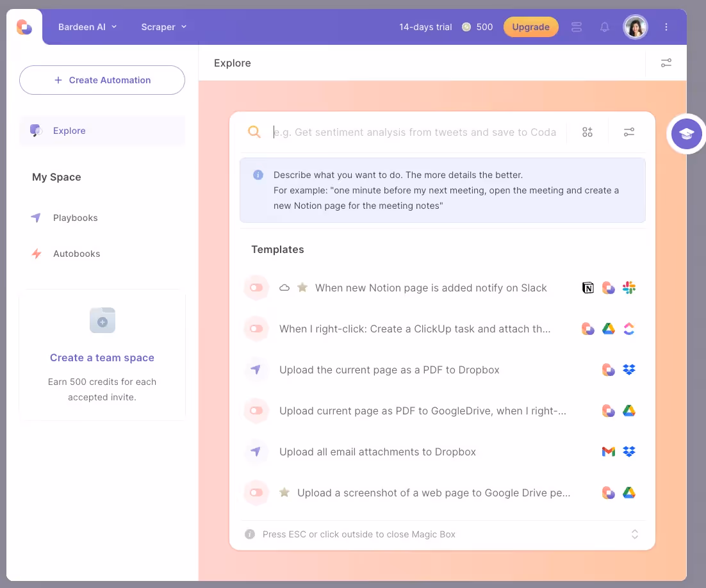Click Dropbox icon on email attachments row
Image resolution: width=706 pixels, height=588 pixels.
click(x=629, y=452)
